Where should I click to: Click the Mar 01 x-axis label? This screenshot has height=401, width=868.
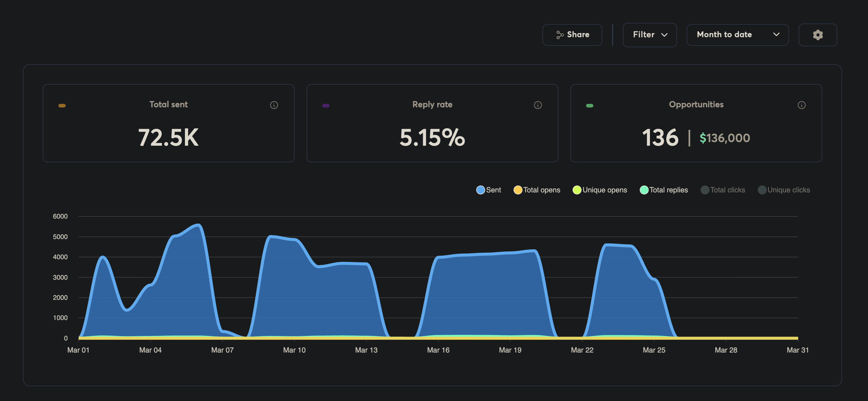tap(78, 350)
